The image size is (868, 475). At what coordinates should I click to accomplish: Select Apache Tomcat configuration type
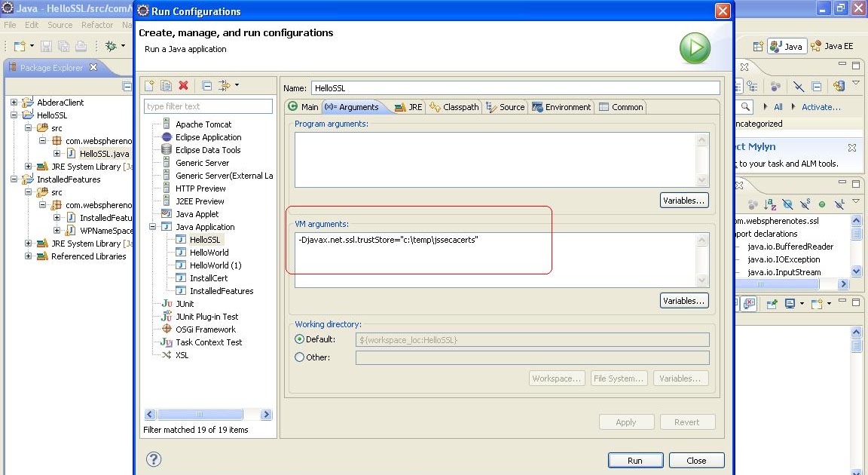(x=203, y=124)
